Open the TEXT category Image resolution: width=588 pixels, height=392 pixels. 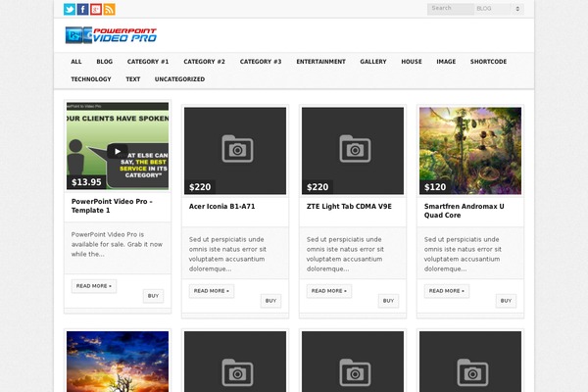pos(132,79)
